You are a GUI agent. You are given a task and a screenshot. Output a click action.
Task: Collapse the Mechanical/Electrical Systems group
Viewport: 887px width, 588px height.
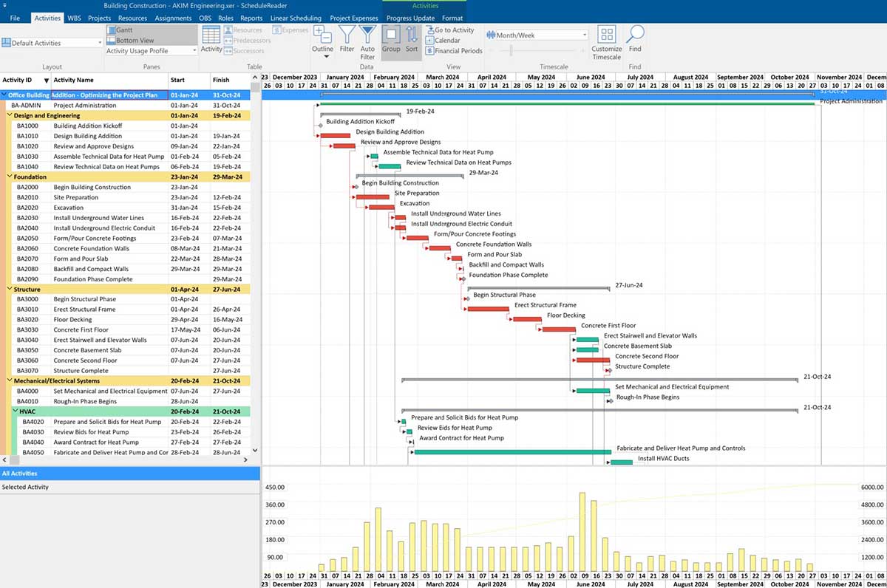[x=10, y=381]
